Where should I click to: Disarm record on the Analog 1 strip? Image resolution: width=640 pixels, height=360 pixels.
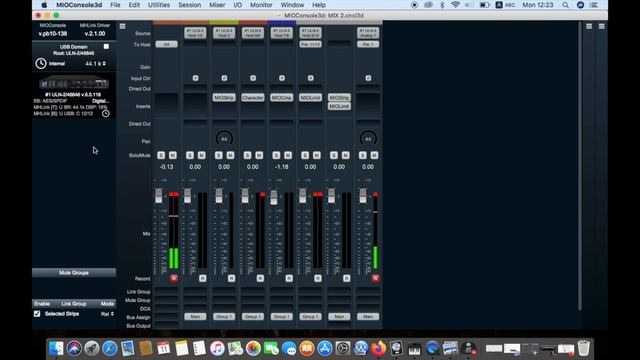376,278
